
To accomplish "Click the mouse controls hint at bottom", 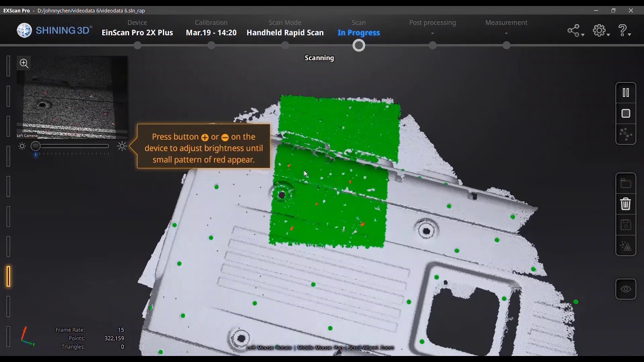I will click(x=320, y=347).
